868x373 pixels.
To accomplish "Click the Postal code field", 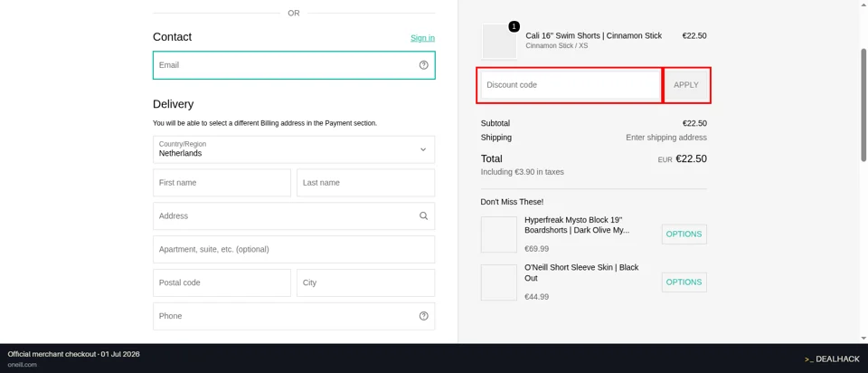I will 222,282.
